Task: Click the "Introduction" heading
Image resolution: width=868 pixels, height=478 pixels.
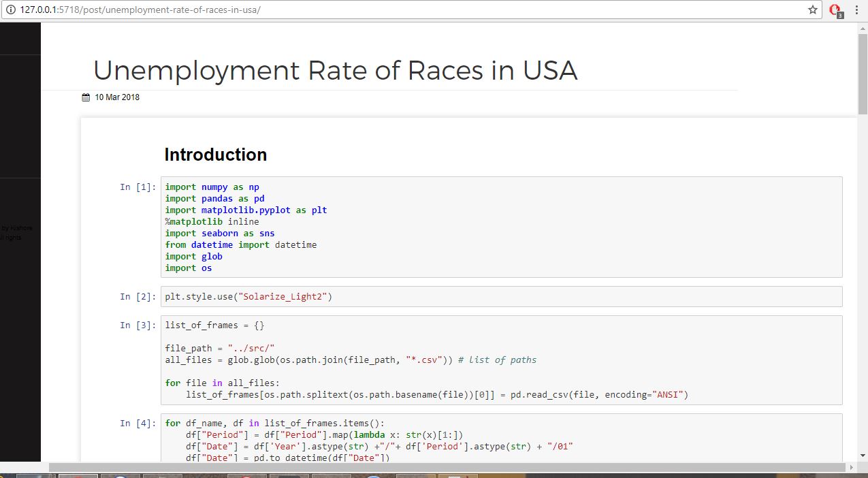Action: (215, 155)
